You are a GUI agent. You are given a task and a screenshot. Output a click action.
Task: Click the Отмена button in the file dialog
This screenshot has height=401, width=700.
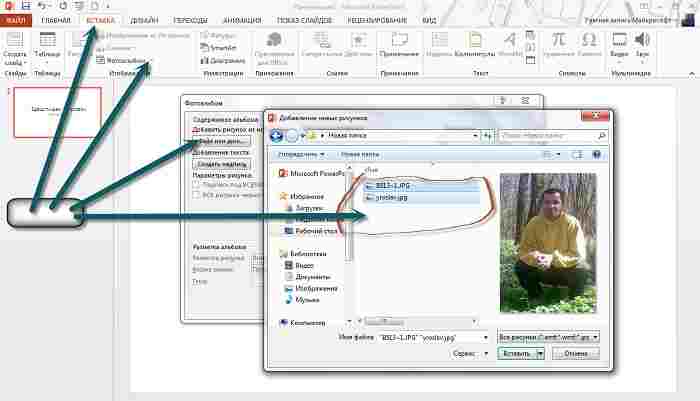pos(575,354)
